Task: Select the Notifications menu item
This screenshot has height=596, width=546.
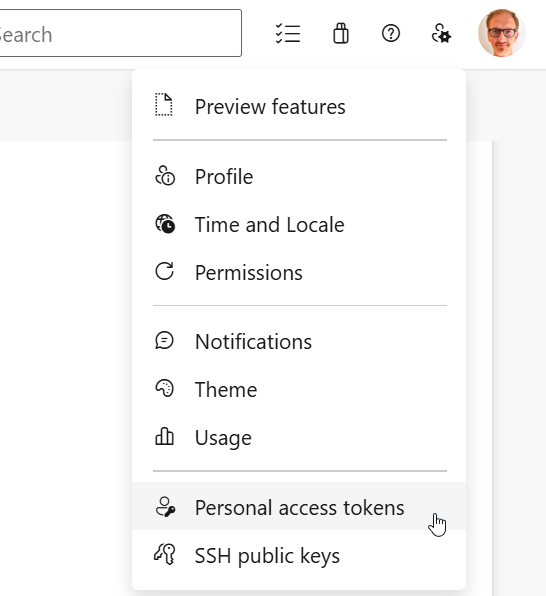Action: pos(299,341)
